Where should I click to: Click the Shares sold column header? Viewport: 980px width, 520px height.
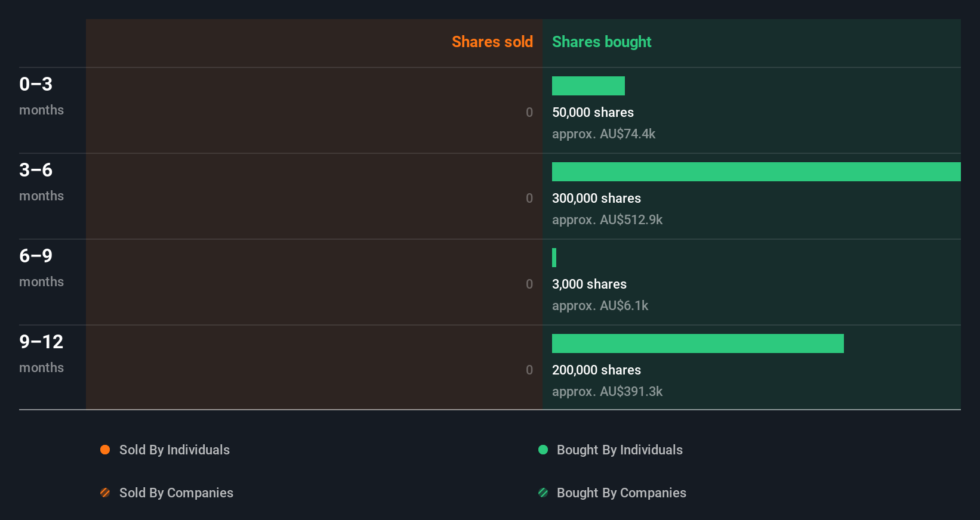pos(492,42)
